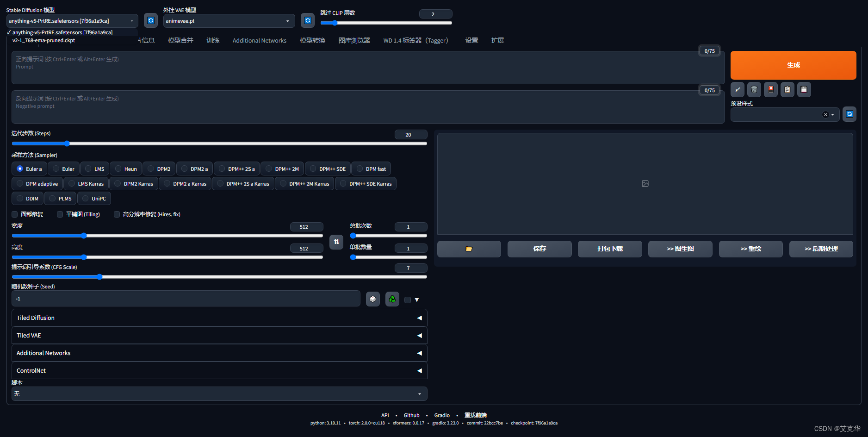
Task: Open the API link in the footer
Action: (x=385, y=415)
